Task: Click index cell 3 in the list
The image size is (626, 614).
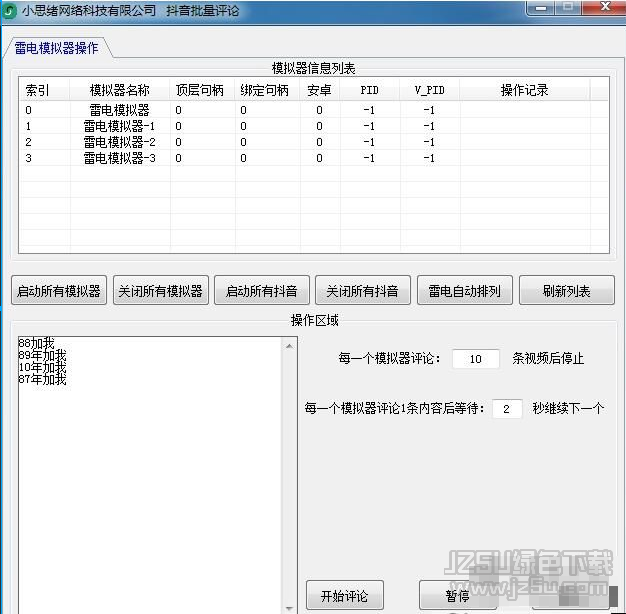Action: [28, 158]
